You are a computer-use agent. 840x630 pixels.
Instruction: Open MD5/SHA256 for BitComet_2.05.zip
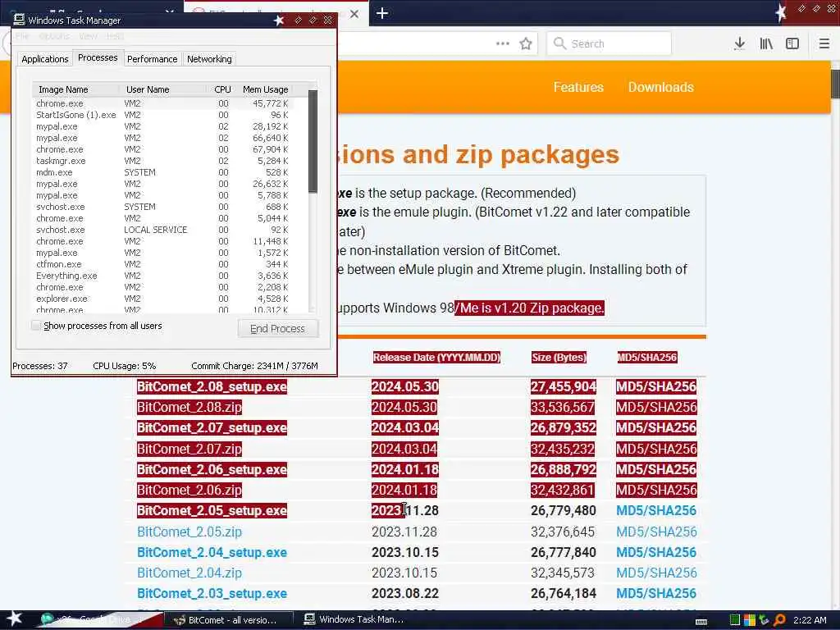[x=656, y=532]
